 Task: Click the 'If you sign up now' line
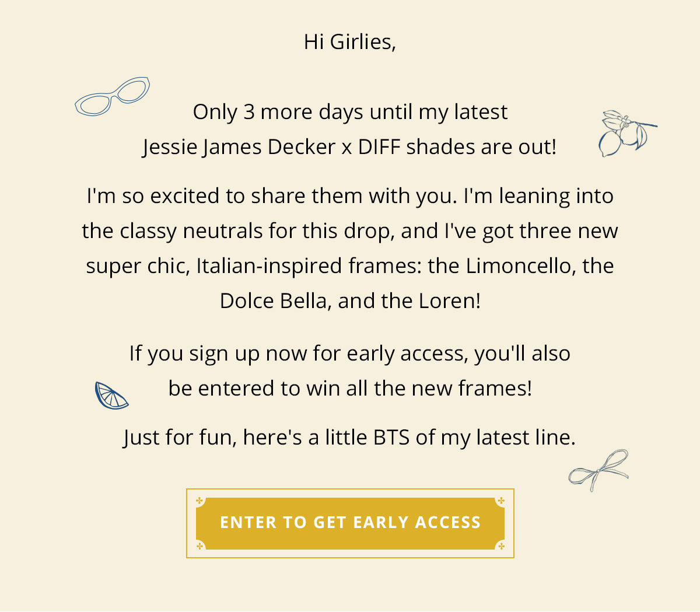pyautogui.click(x=350, y=354)
